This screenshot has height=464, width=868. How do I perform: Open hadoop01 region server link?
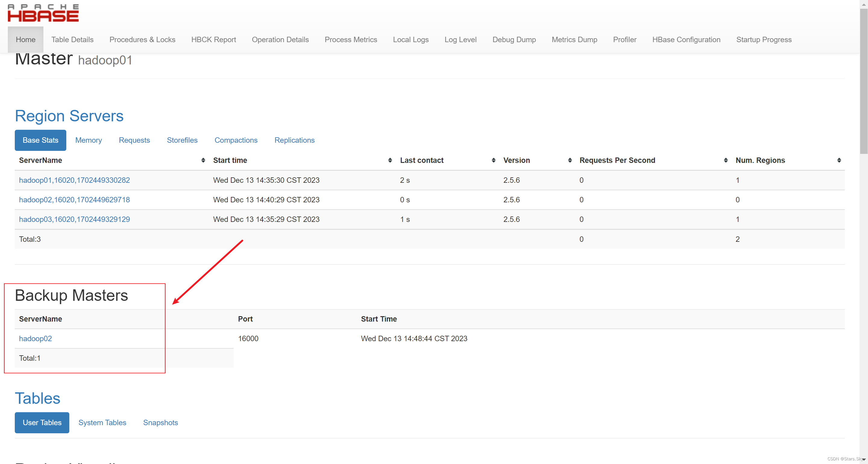74,180
